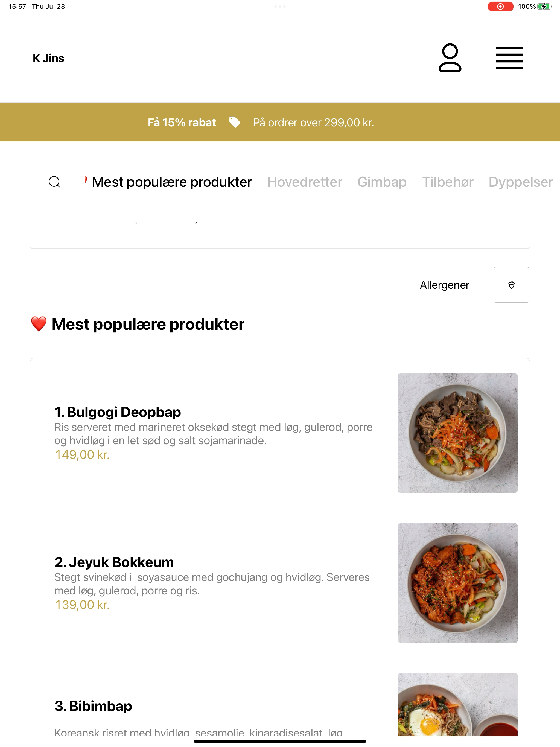Click the Jeyuk Bokkeum description text
This screenshot has height=747, width=560.
click(x=212, y=584)
